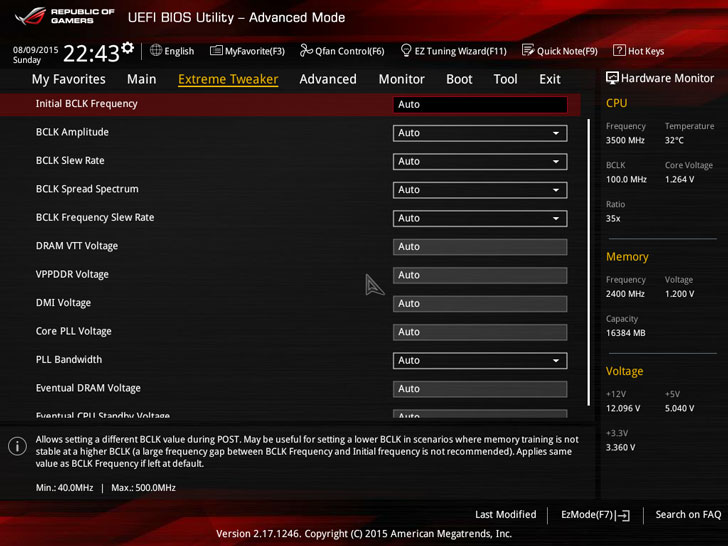Click the Min.: 40.0MHz text

[65, 488]
